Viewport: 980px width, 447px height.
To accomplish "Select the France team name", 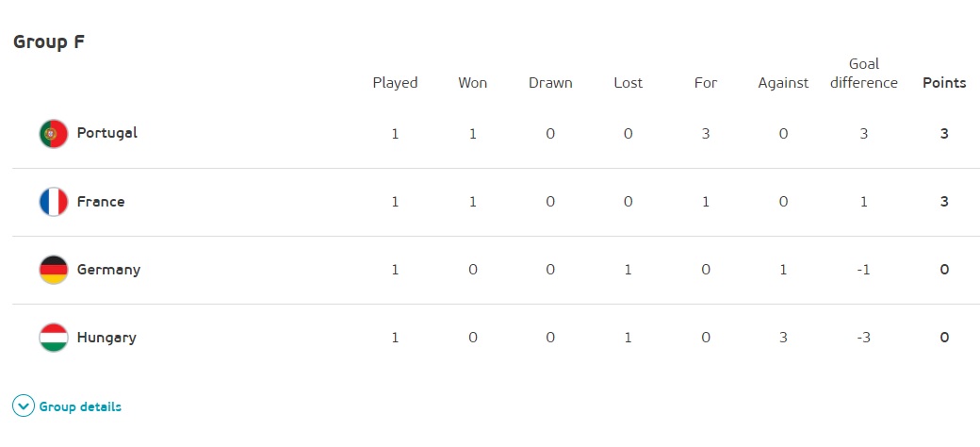I will click(101, 201).
